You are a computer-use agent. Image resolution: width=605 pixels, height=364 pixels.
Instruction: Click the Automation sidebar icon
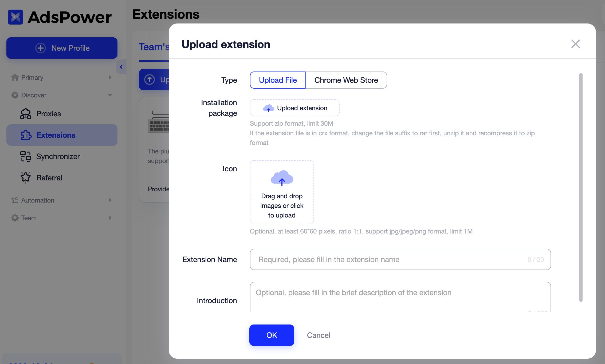point(15,200)
